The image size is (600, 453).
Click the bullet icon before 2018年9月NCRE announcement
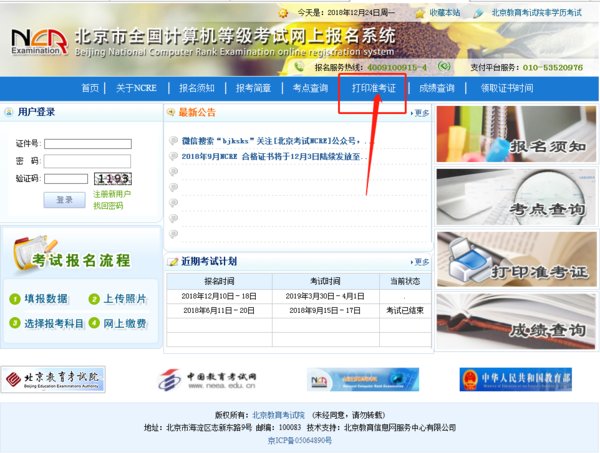click(x=173, y=156)
